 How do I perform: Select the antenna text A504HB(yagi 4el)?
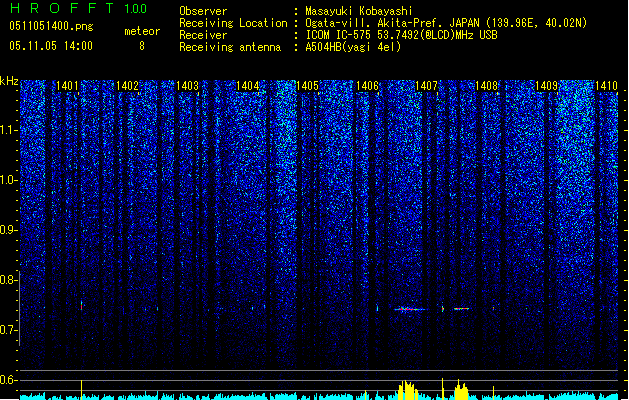point(353,47)
